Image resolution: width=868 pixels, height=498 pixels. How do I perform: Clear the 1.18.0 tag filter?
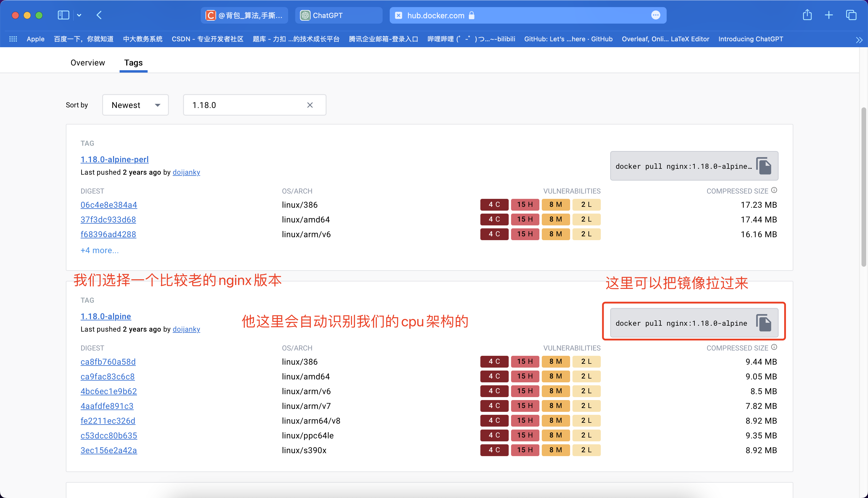[310, 105]
